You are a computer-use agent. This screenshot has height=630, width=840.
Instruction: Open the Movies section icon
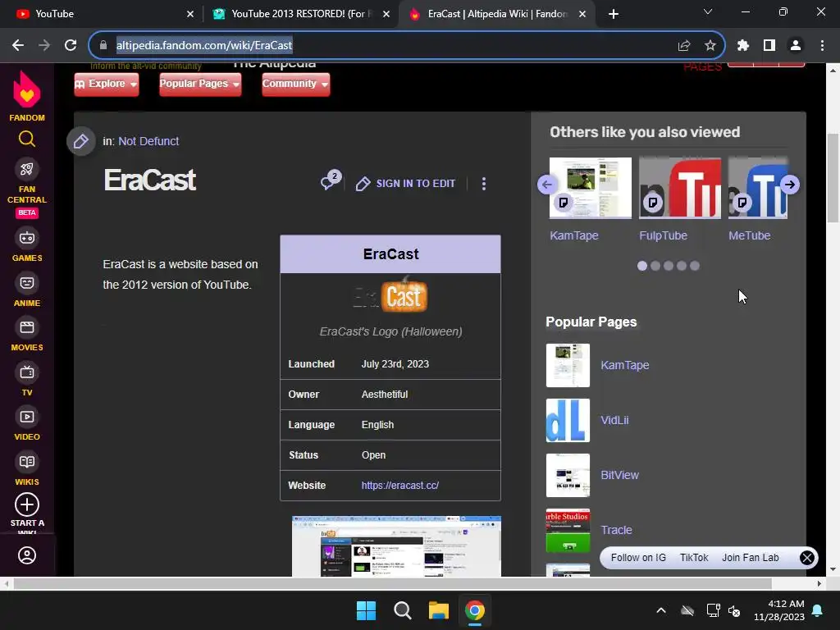coord(27,326)
